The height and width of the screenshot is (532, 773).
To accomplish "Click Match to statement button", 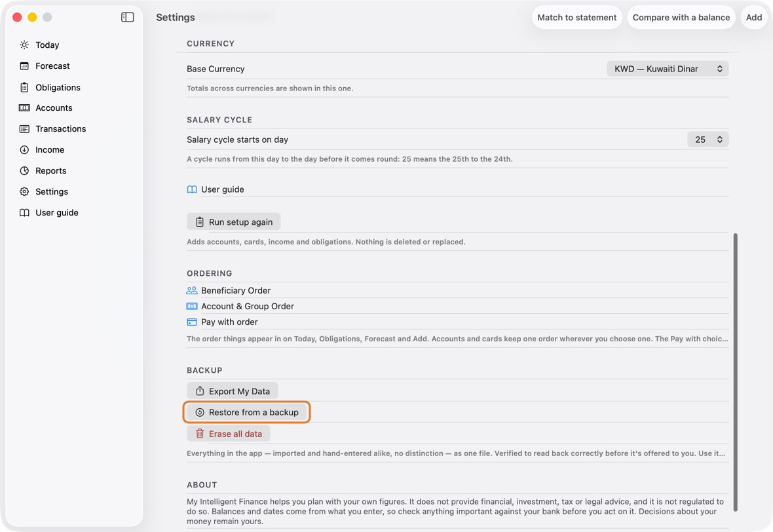I will click(x=576, y=17).
